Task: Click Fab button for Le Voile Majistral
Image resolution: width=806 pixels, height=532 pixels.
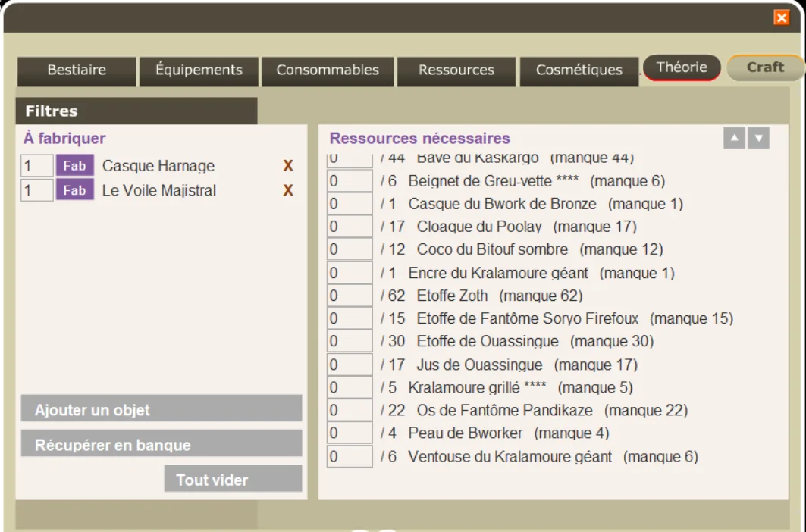Action: pos(74,190)
